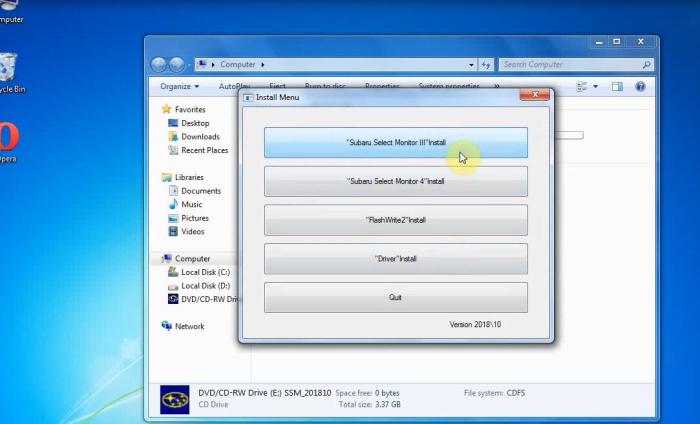Click the address bar computer icon
Viewport: 700px width, 424px height.
(x=202, y=64)
